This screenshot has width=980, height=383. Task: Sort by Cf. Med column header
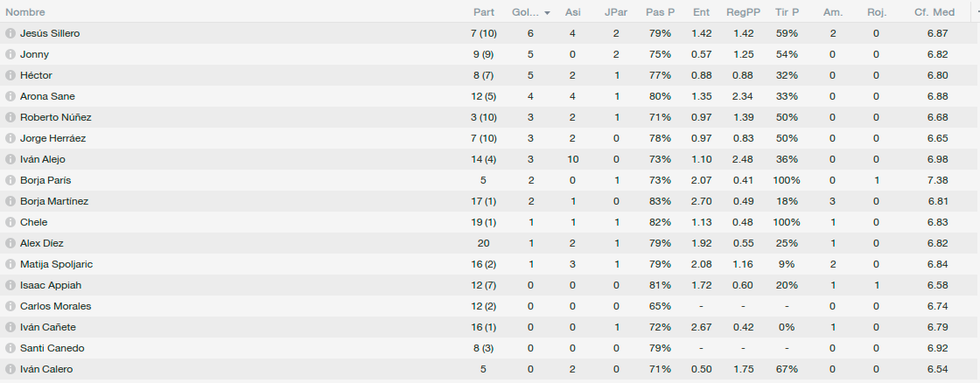click(x=934, y=12)
